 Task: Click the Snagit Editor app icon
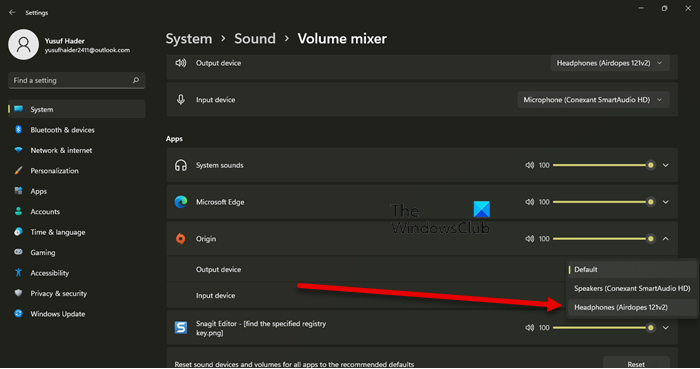pos(181,328)
